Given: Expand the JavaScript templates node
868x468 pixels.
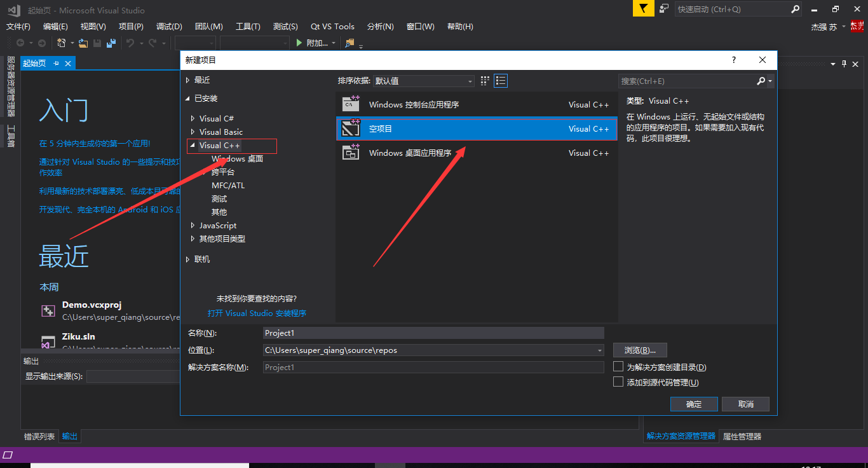Looking at the screenshot, I should [x=193, y=225].
